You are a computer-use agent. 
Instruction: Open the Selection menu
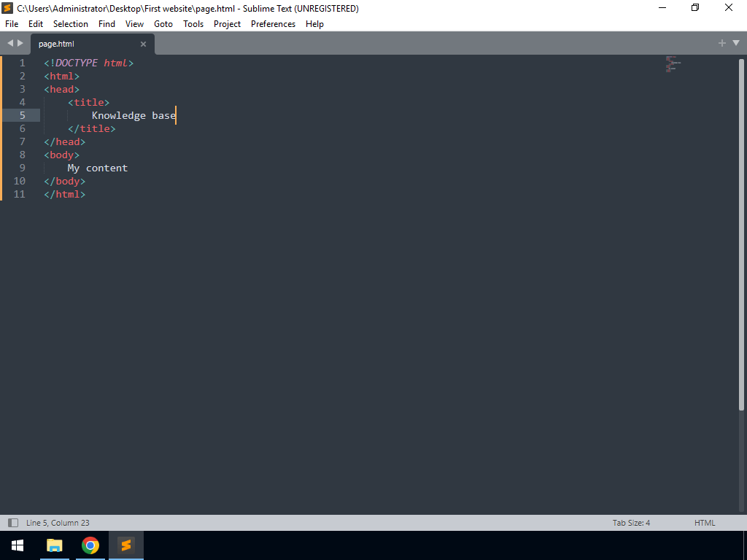[x=71, y=24]
